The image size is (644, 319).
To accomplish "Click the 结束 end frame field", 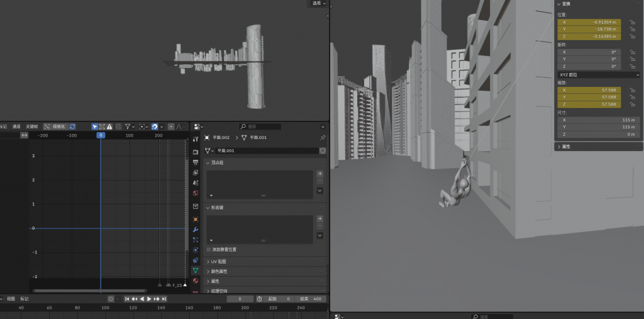I will click(x=310, y=299).
